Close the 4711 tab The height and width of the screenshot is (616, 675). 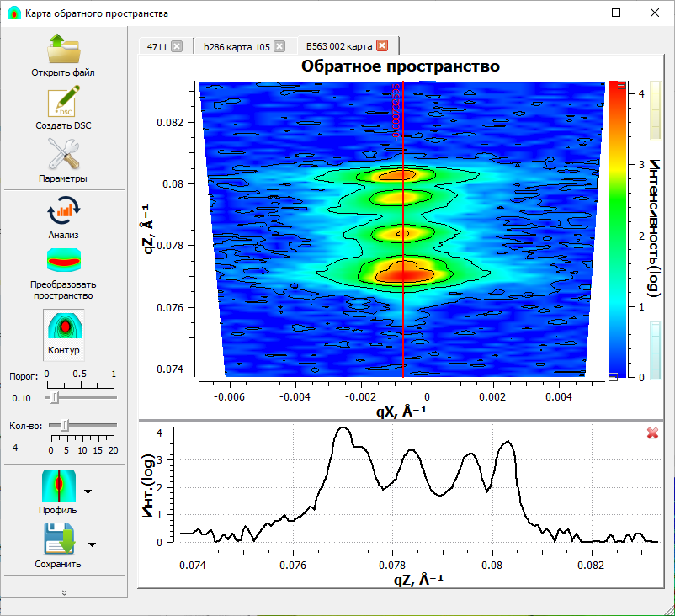click(x=177, y=47)
